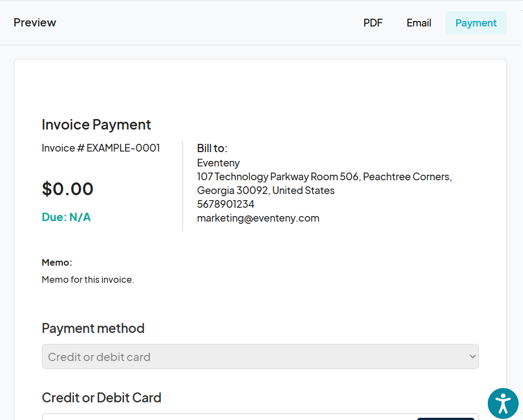
Task: Switch to the PDF preview tab
Action: [373, 23]
